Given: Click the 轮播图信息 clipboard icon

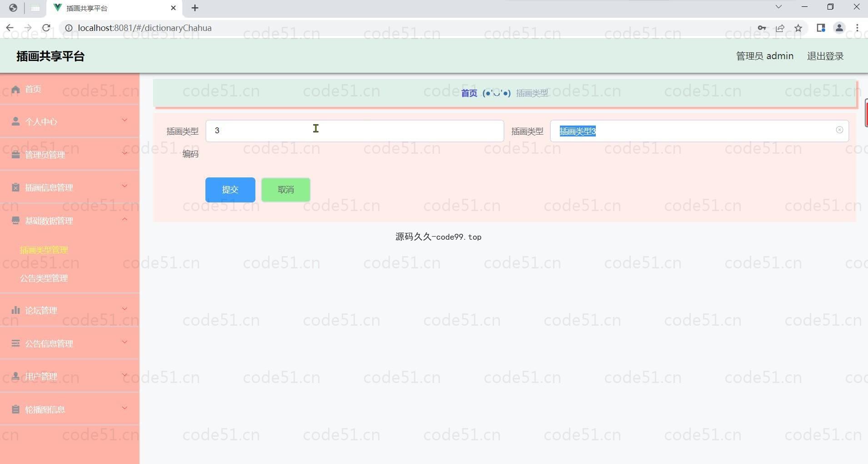Looking at the screenshot, I should point(16,409).
